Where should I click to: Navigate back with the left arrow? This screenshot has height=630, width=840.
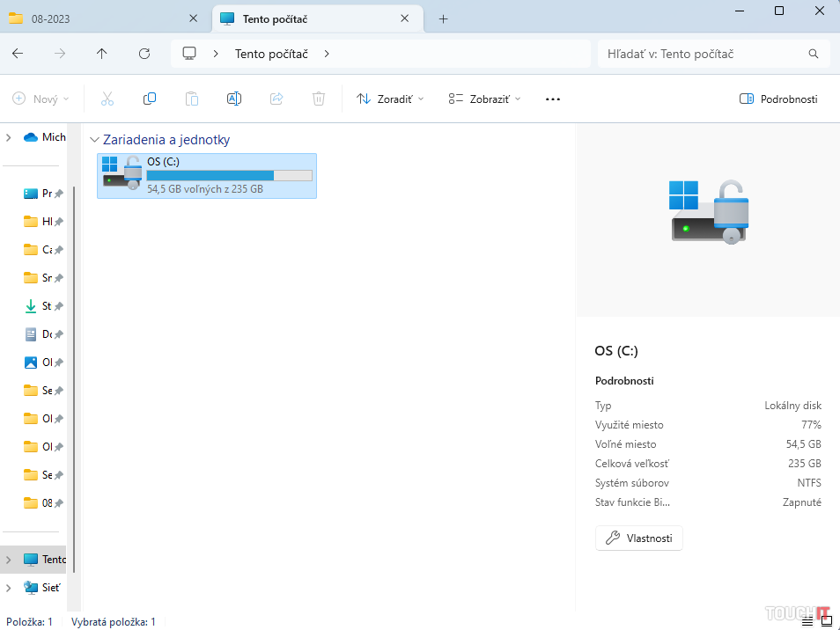[x=18, y=54]
